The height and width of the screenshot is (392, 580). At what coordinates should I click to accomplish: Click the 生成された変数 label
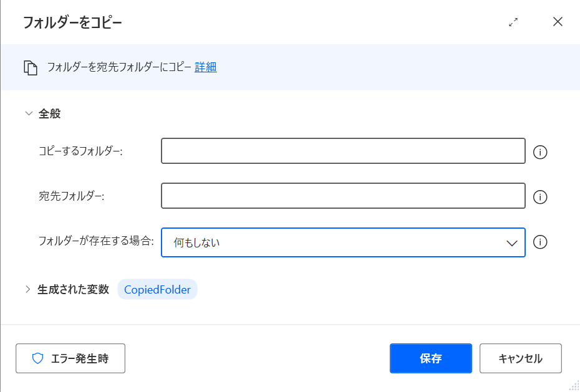(73, 289)
